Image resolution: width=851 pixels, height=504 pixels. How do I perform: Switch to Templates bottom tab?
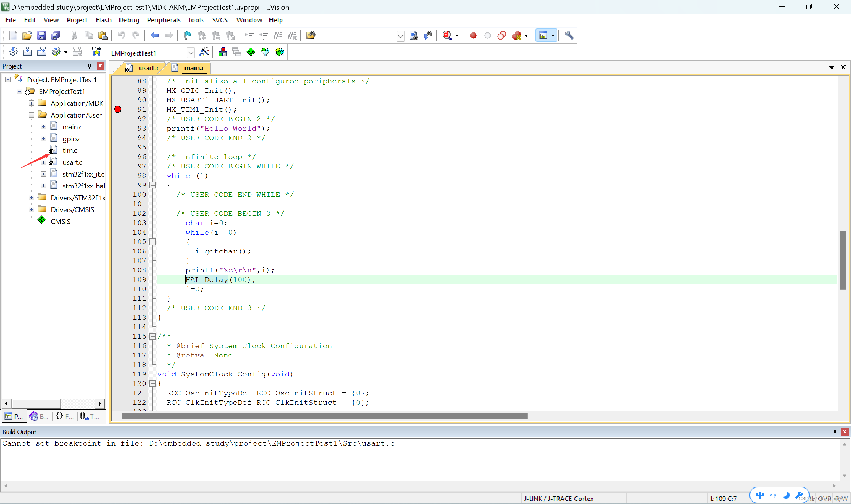point(90,416)
